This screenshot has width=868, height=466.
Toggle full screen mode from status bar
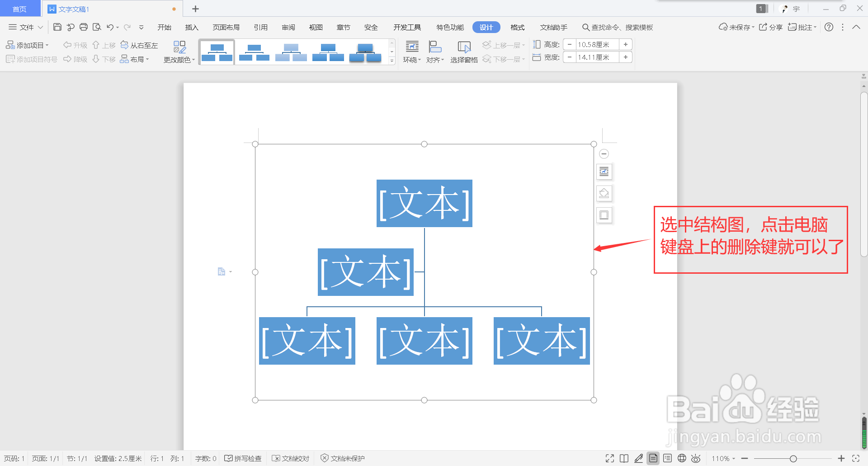click(x=609, y=458)
